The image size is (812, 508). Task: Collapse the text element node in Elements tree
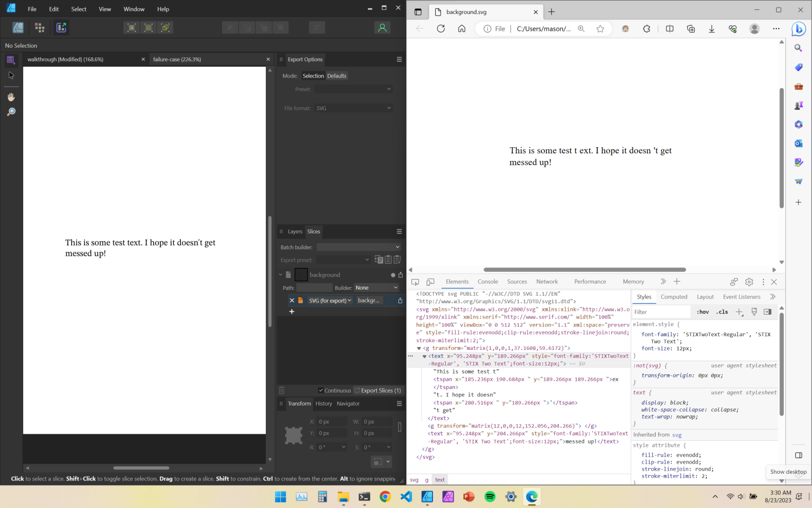click(x=424, y=356)
